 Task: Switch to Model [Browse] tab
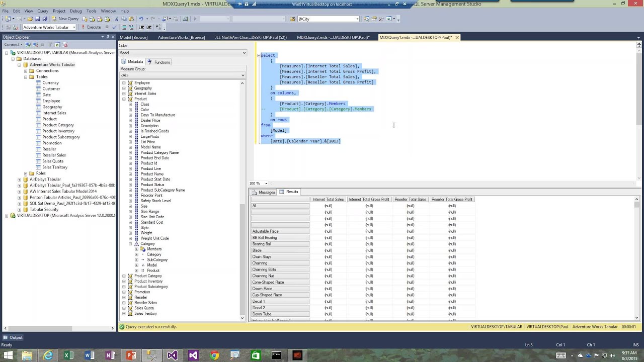[x=134, y=37]
